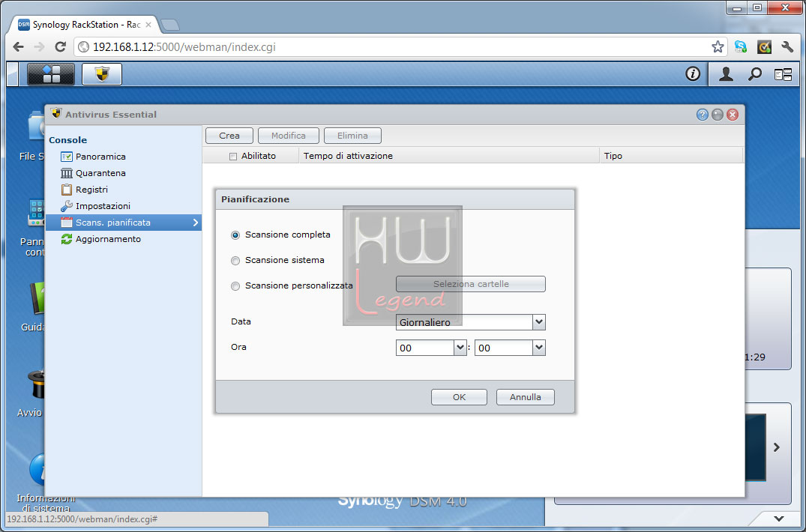The width and height of the screenshot is (806, 532).
Task: Sort by the Tipo column header
Action: tap(671, 156)
